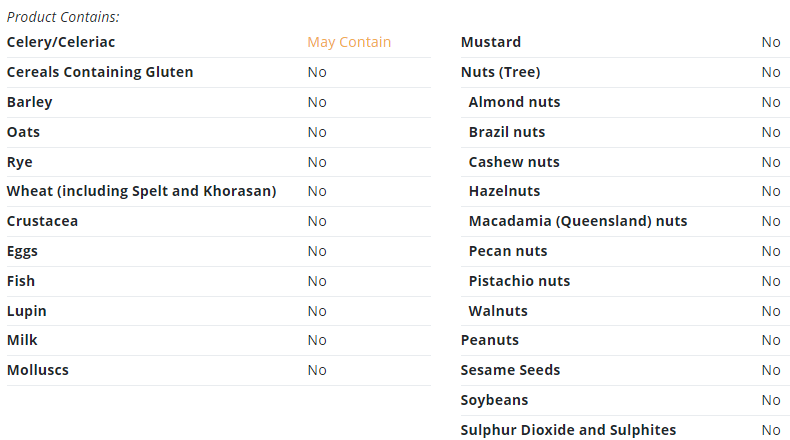Screen dimensions: 790x440
Task: Click the Nuts (Tree) heading
Action: pos(500,72)
